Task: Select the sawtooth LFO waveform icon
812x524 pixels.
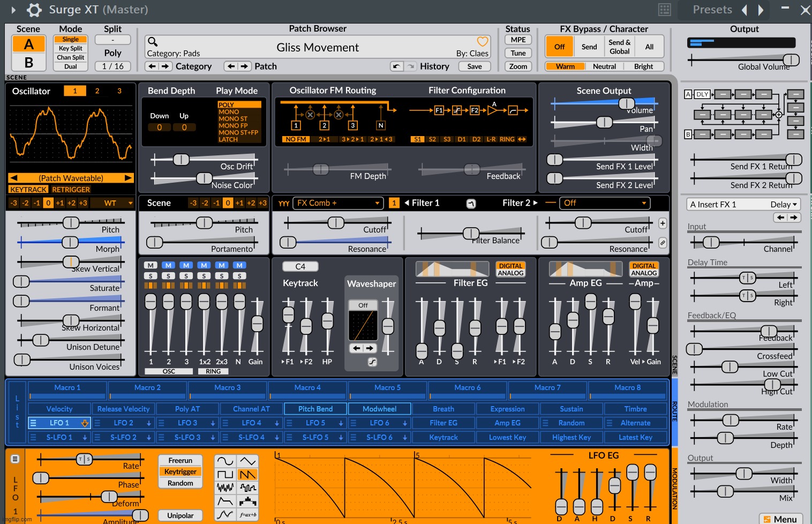Action: [247, 474]
